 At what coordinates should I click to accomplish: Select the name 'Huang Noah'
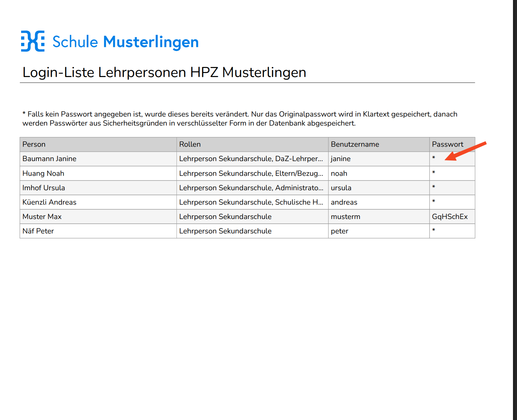(x=43, y=173)
